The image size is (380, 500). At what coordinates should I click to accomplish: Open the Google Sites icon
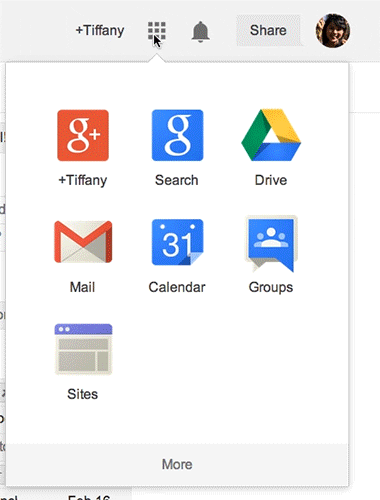coord(83,349)
